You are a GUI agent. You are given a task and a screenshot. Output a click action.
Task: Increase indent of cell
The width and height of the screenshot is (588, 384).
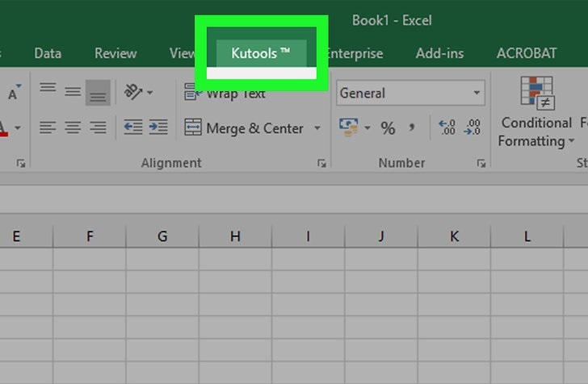point(158,127)
